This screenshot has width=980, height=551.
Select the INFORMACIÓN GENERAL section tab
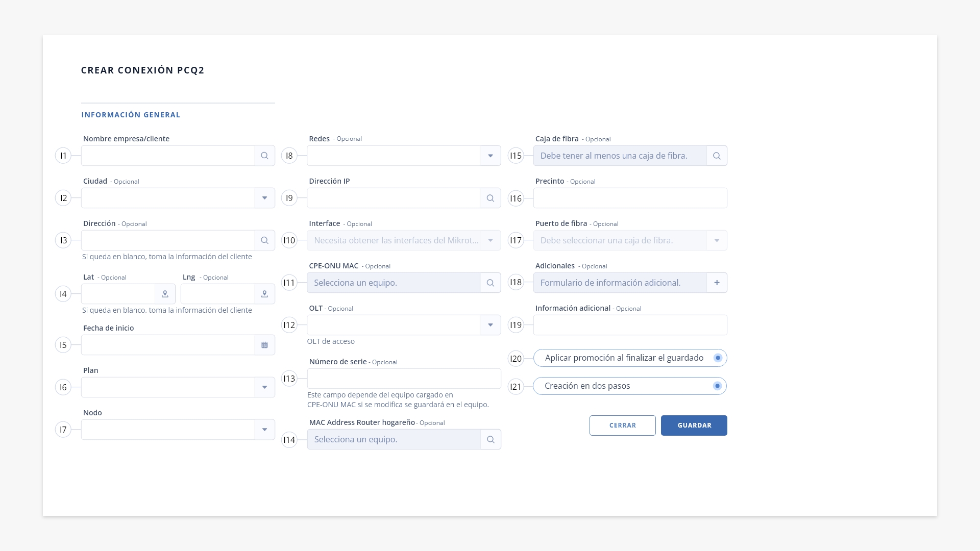131,115
